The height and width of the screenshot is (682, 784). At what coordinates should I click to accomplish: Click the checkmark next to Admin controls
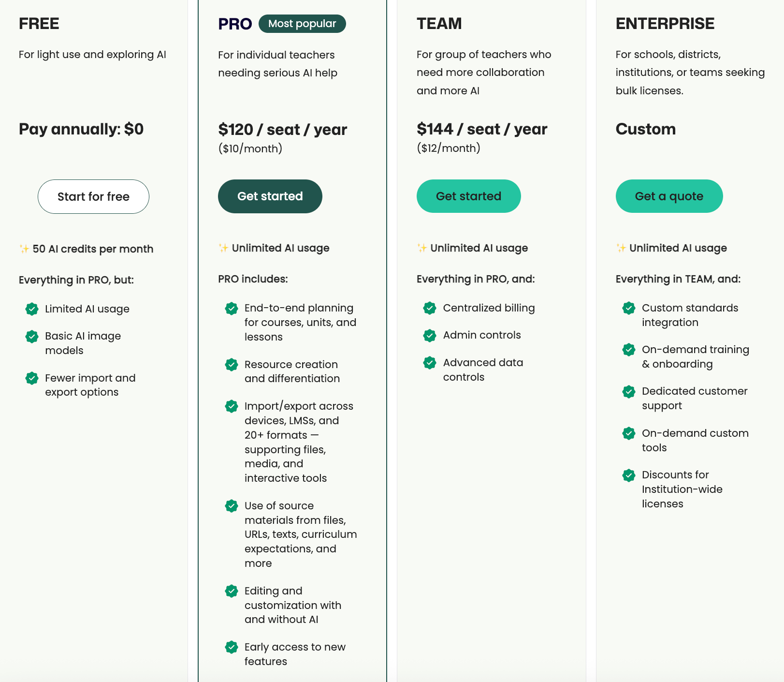(x=429, y=335)
